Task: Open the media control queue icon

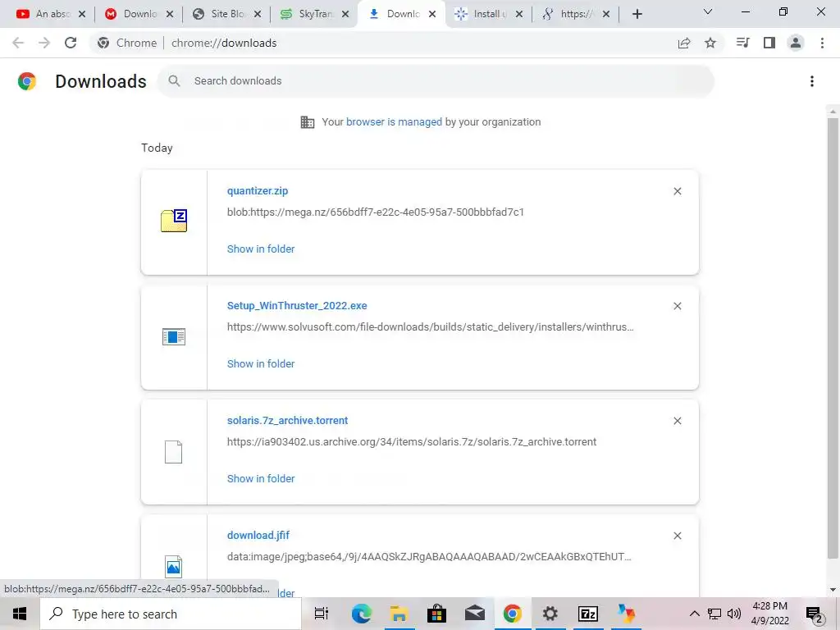Action: 742,43
